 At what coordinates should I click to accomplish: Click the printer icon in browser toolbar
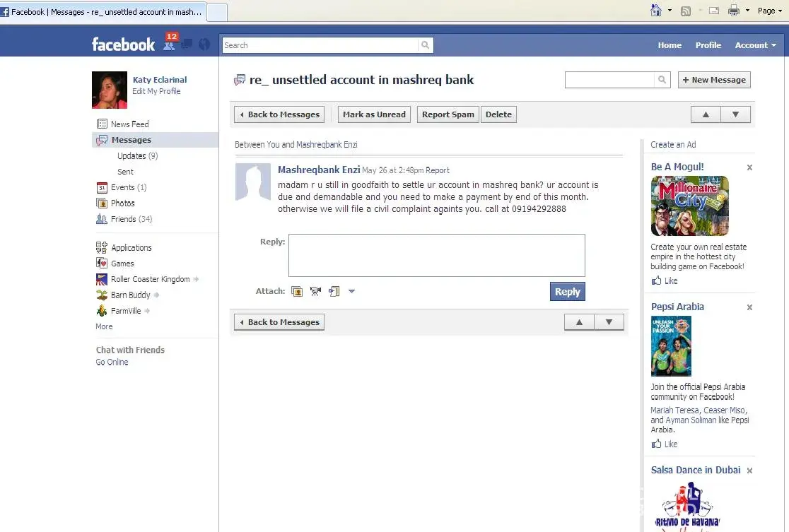click(x=734, y=11)
